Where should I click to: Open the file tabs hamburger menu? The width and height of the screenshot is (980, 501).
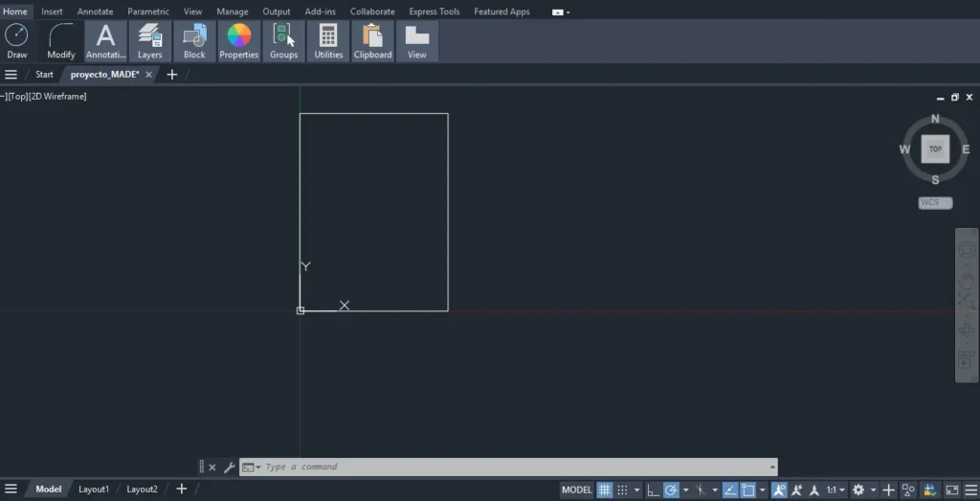(x=11, y=75)
